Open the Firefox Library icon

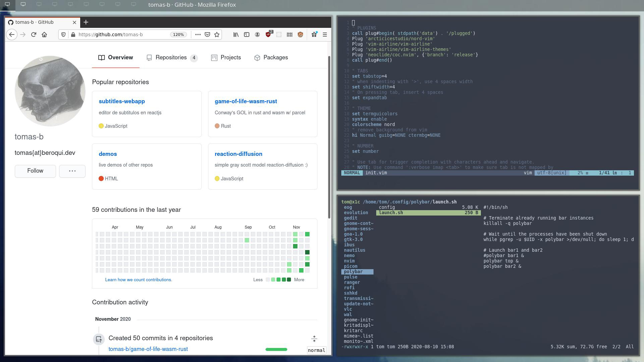point(236,35)
